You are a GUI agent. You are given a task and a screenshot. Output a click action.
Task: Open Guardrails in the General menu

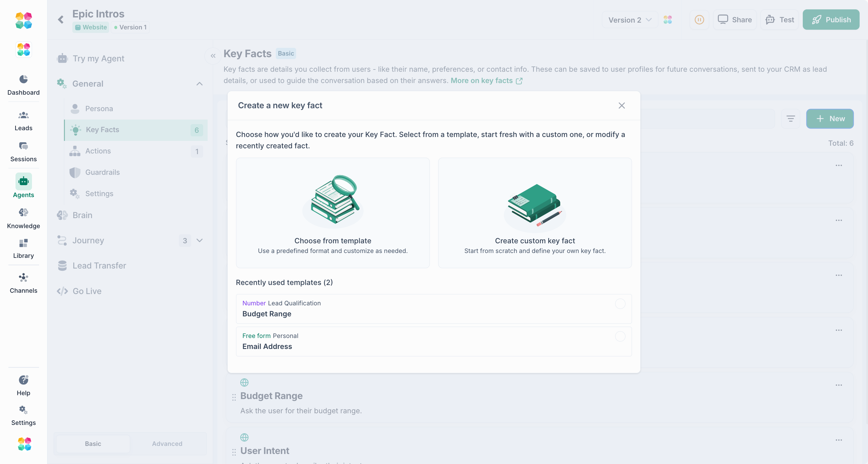102,172
